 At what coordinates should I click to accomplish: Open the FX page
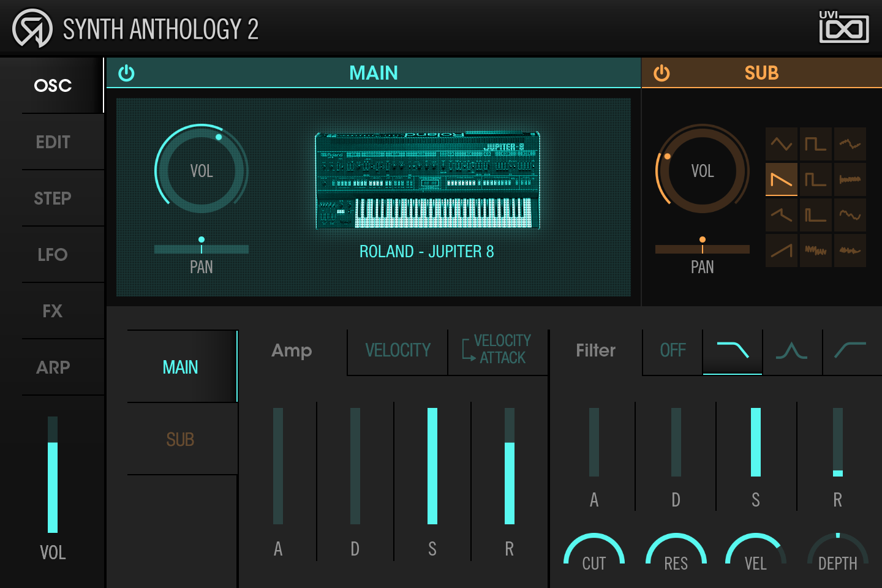click(53, 311)
